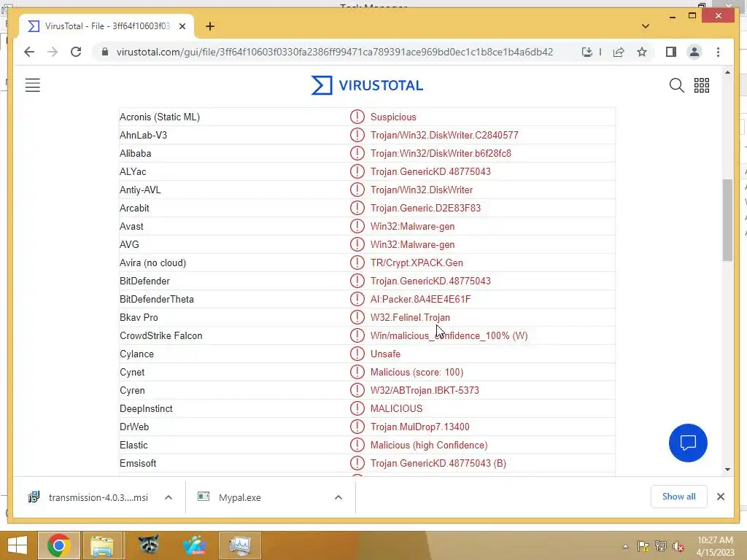
Task: Click the scroll up arrow
Action: coord(727,72)
